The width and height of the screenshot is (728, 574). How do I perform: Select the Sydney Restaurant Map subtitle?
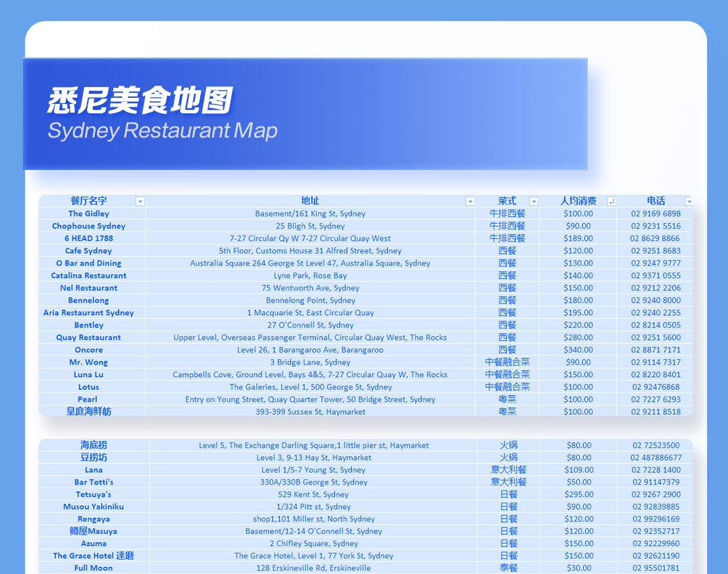click(x=162, y=130)
